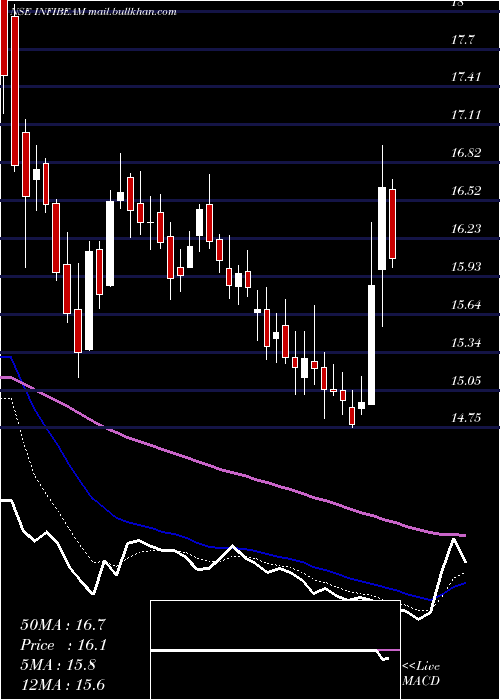Click the 17.41 price axis label
This screenshot has width=500, height=700.
click(466, 77)
